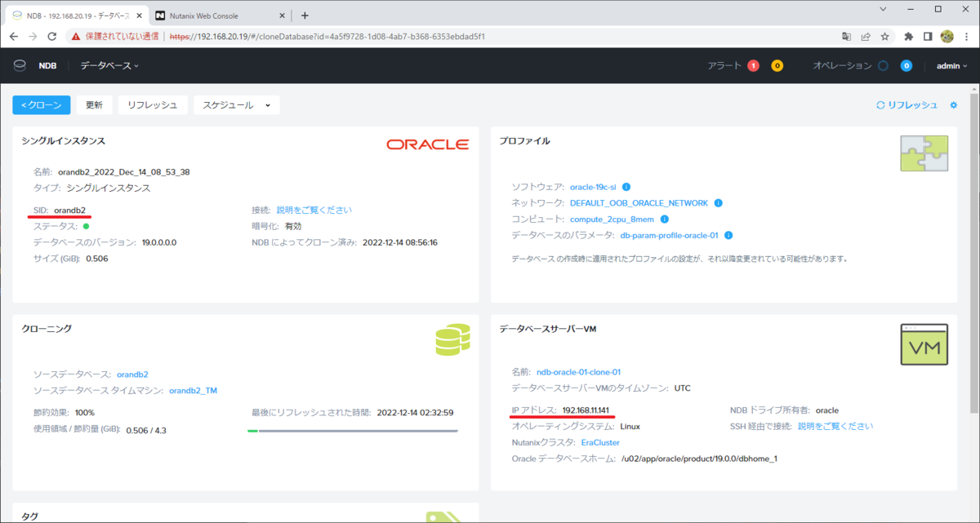Click the size value 0.506

96,259
